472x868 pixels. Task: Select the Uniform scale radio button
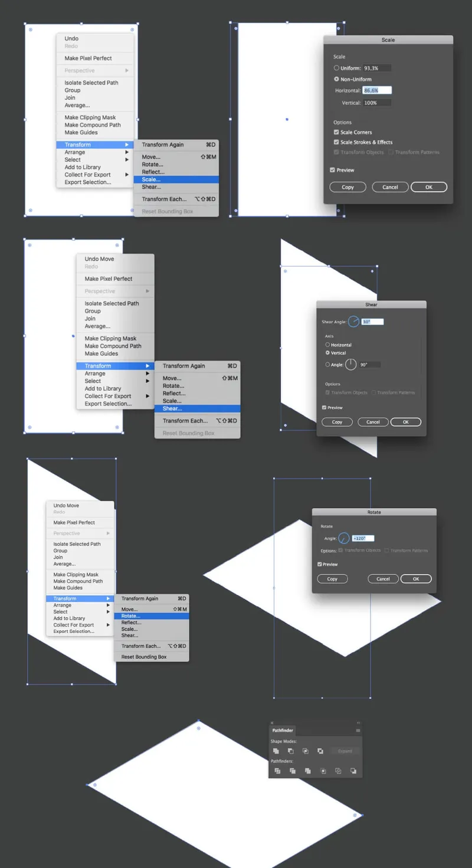336,68
